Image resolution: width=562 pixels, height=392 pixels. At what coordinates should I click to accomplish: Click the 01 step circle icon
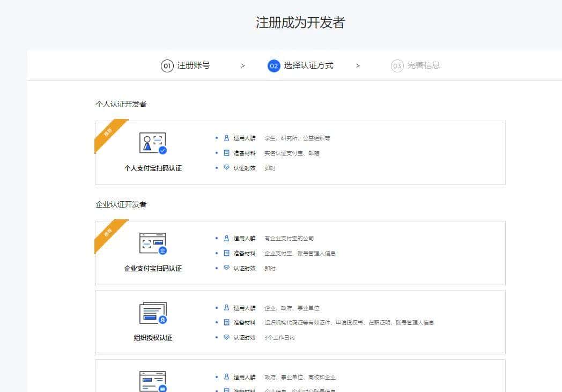[x=168, y=65]
